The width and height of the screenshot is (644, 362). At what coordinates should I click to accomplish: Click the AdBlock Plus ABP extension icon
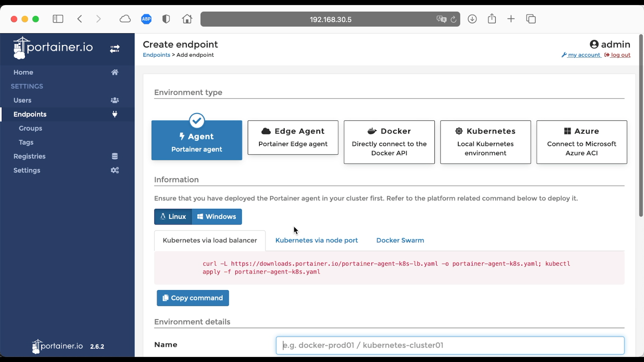click(x=146, y=19)
